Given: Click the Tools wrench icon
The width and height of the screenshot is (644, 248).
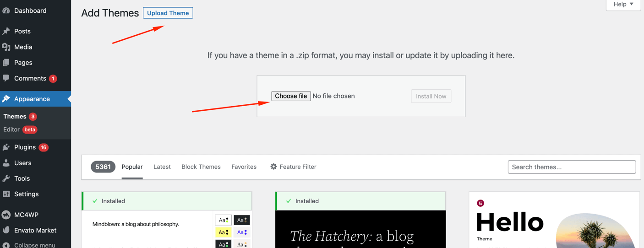Looking at the screenshot, I should pyautogui.click(x=6, y=178).
